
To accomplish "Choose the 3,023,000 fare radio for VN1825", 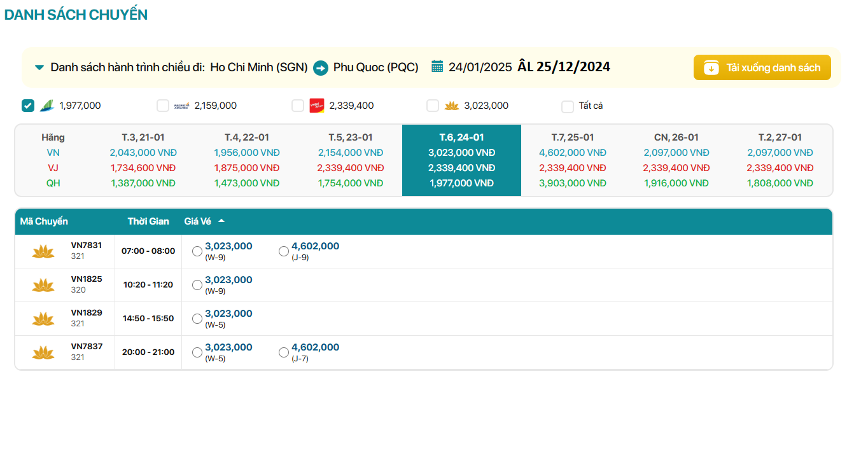I will [197, 285].
